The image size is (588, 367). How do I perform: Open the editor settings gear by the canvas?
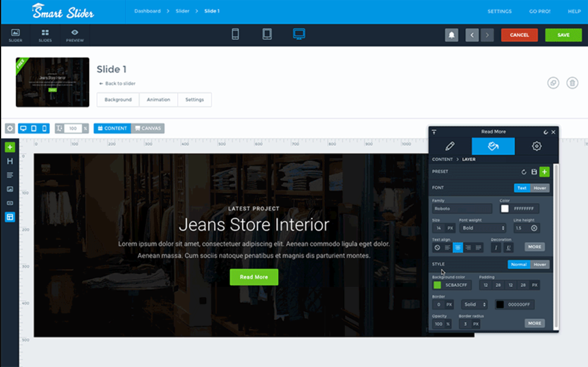pos(10,128)
